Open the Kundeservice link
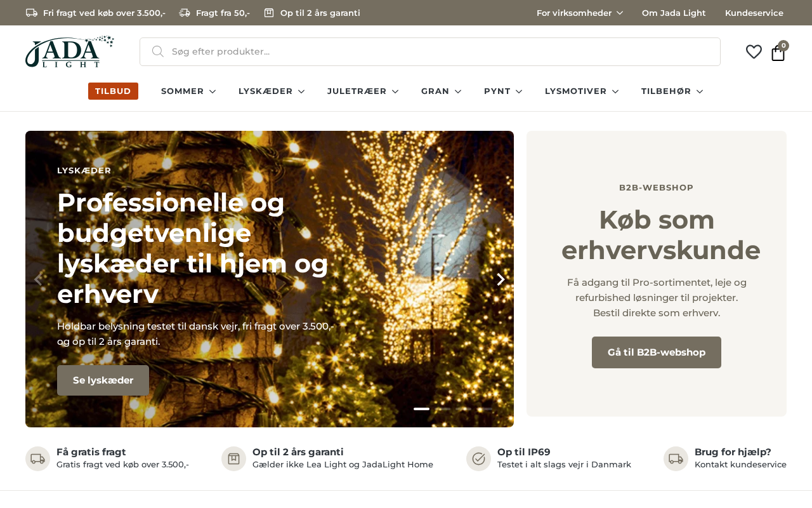This screenshot has height=508, width=812. [754, 13]
